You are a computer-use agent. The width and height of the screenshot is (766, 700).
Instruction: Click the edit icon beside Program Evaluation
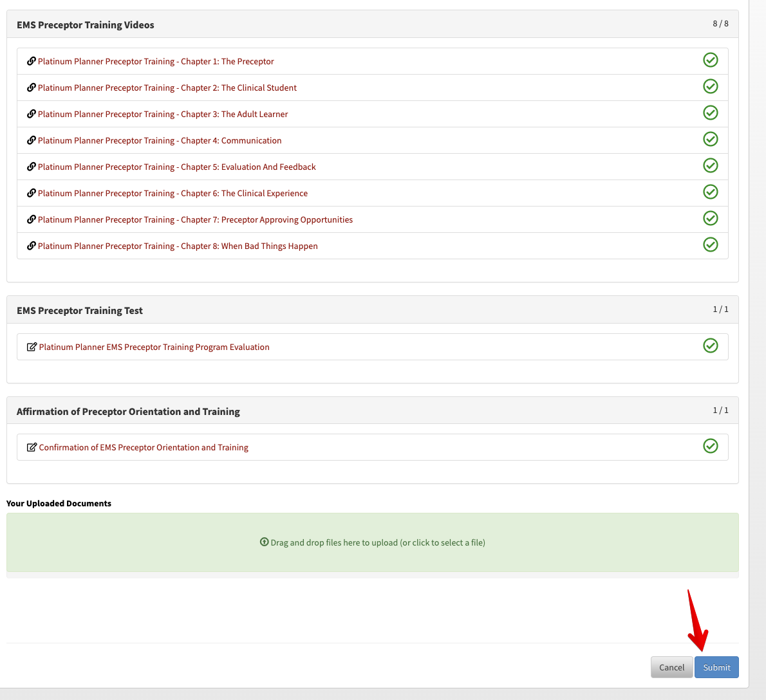32,347
